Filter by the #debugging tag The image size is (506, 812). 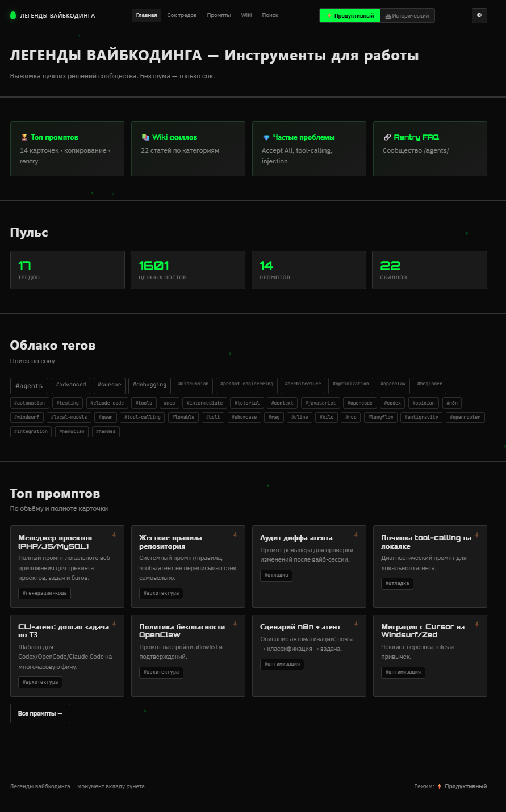click(149, 386)
